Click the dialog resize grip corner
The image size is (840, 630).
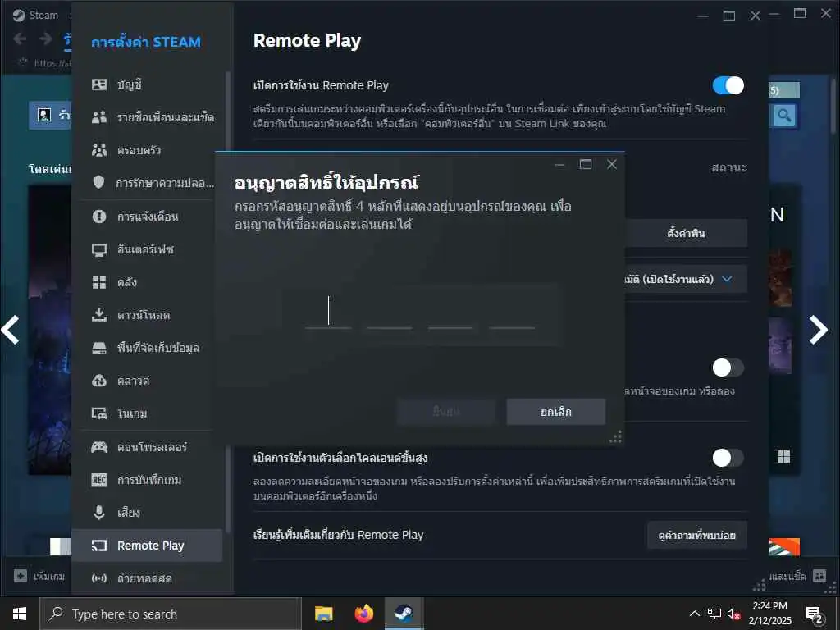[616, 437]
